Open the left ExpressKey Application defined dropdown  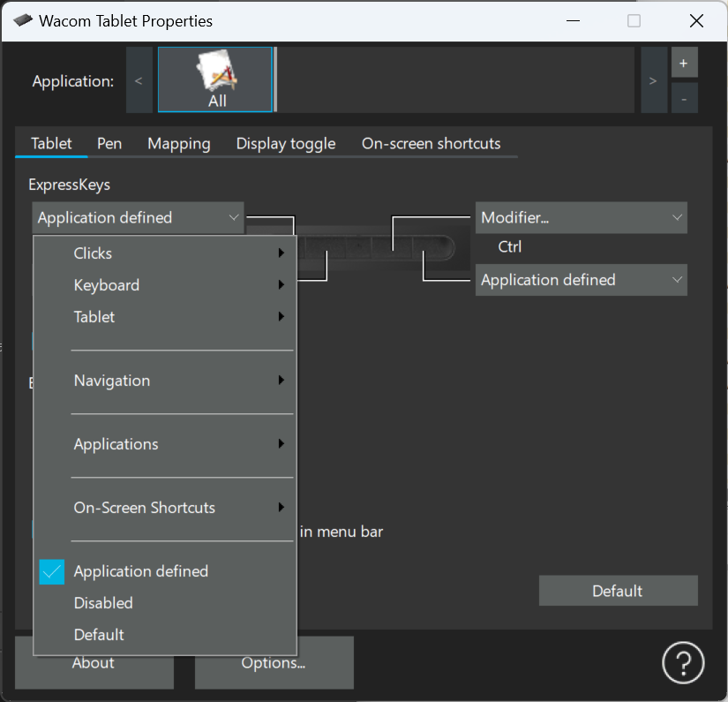(x=138, y=217)
